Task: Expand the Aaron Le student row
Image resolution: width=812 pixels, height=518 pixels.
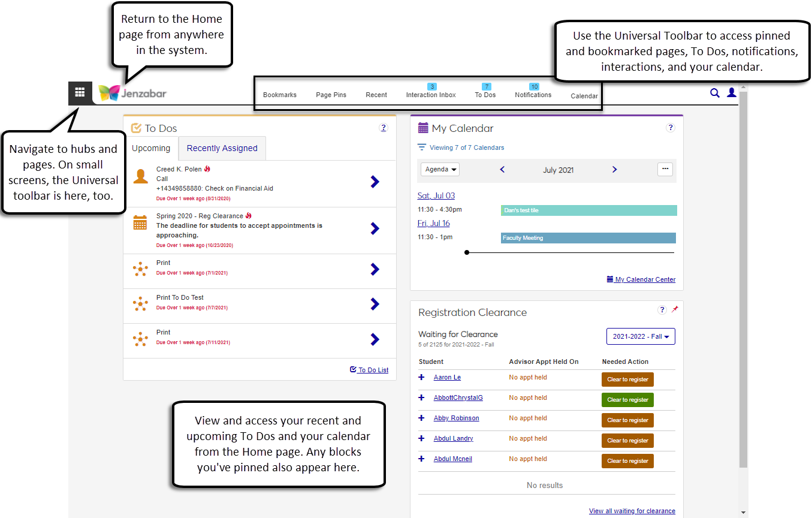Action: click(421, 378)
